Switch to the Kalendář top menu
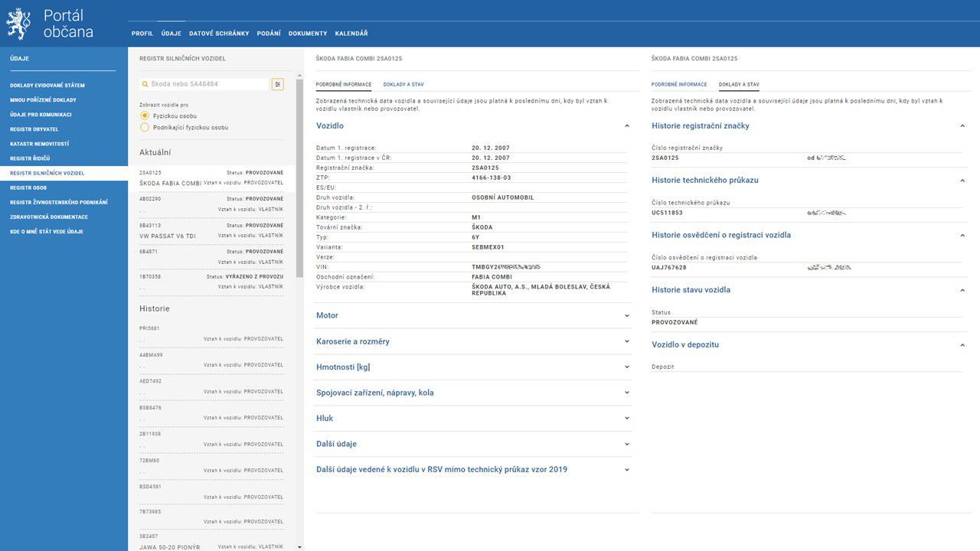Screen dimensions: 980x551 [351, 34]
